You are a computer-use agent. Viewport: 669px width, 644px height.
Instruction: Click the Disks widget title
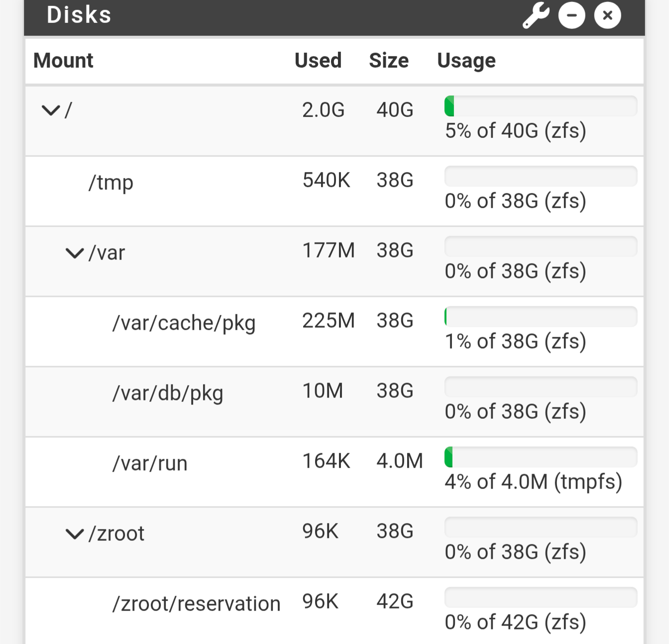coord(79,14)
